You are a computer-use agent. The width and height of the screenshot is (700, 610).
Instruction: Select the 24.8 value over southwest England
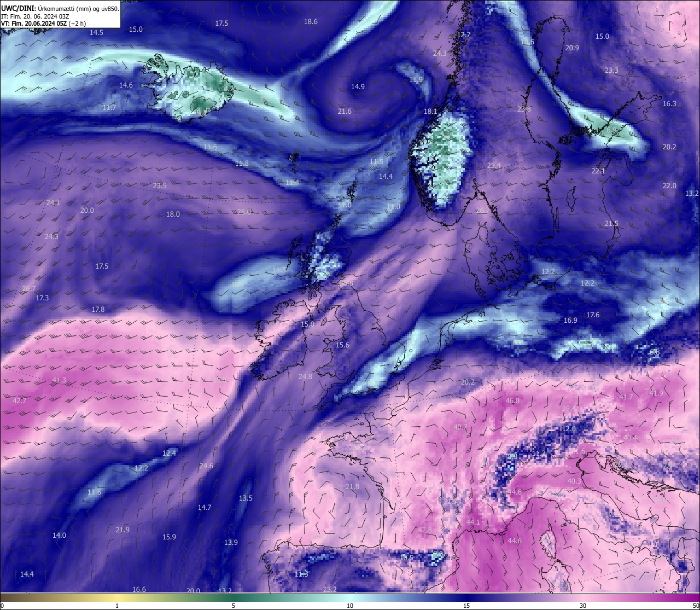click(305, 377)
